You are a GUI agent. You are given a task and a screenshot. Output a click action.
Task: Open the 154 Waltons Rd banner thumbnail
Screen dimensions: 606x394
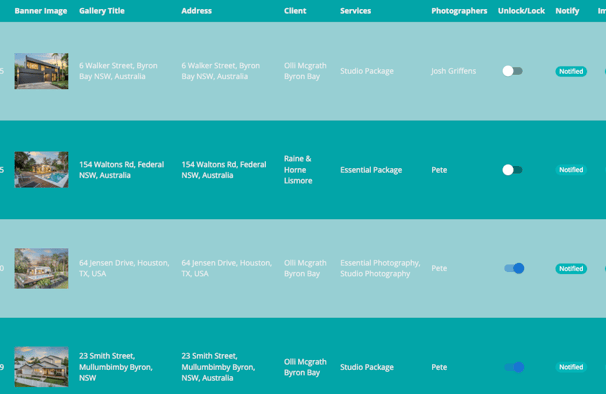point(41,170)
